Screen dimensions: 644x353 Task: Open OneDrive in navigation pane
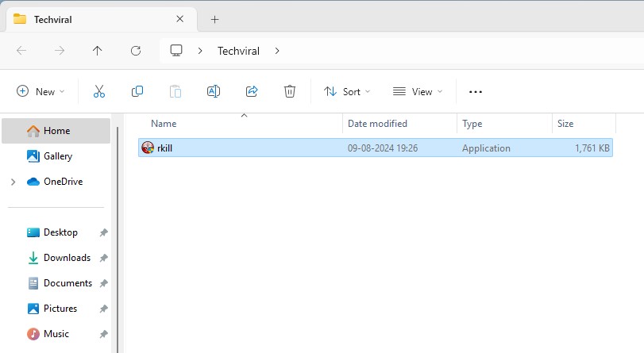pos(56,182)
